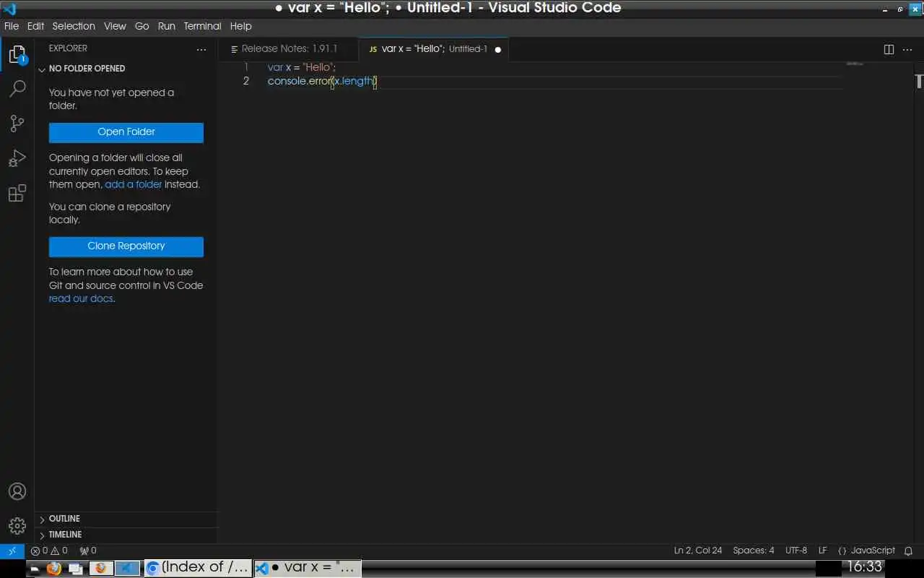Click line number 1 in gutter
This screenshot has width=924, height=578.
[246, 67]
